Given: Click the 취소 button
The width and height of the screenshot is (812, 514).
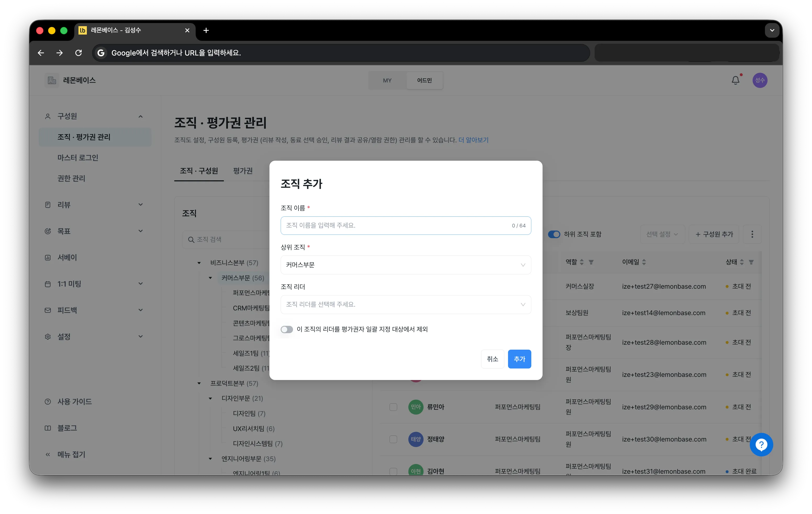Looking at the screenshot, I should (x=492, y=359).
